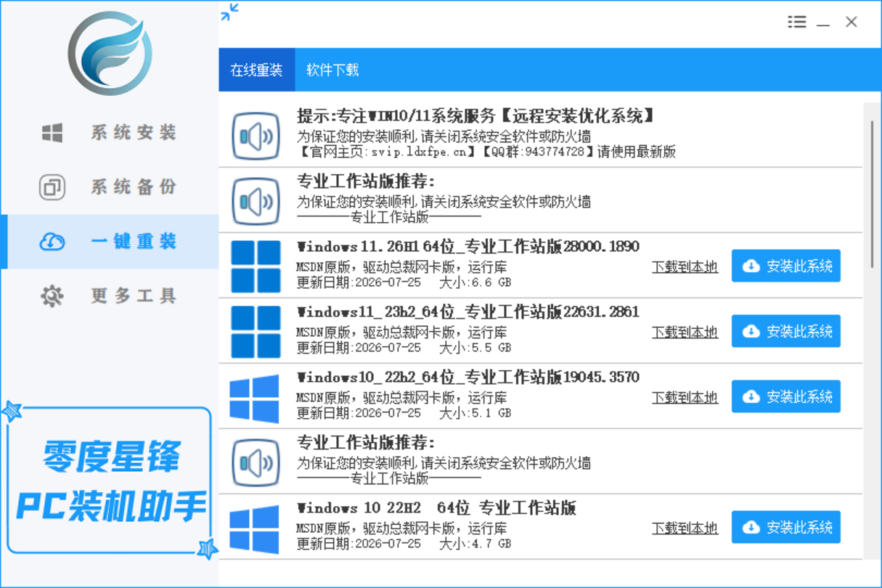Click 下载到本地 for Windows 10 22H2 64位
Screen dimensions: 882x588
(685, 528)
